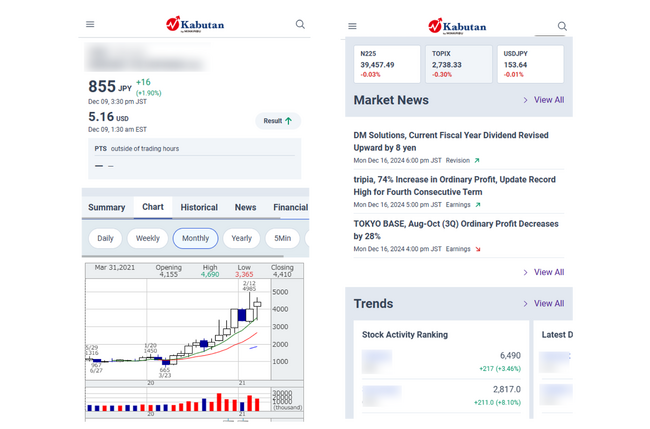
Task: Select the 5Min chart interval
Action: click(x=283, y=238)
